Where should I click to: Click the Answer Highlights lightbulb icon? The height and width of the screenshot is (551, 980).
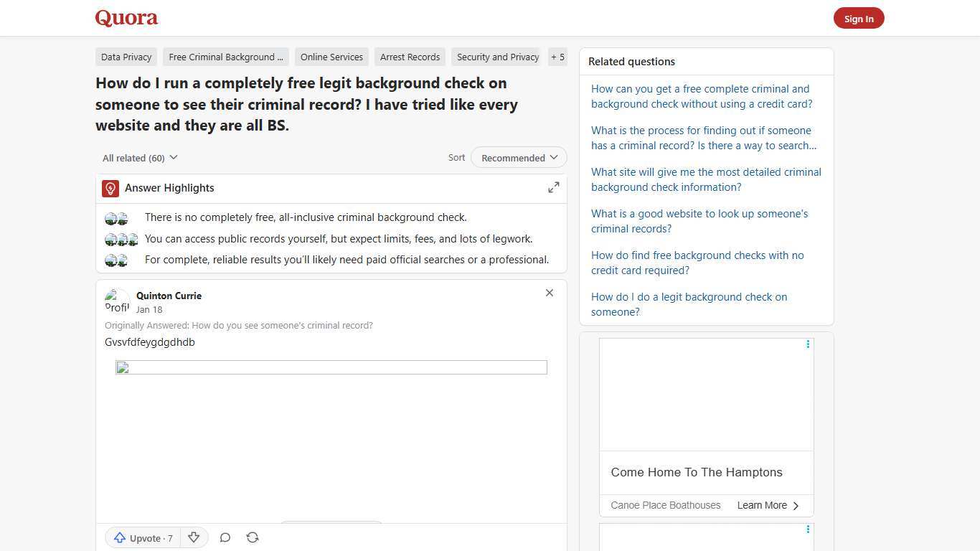click(110, 188)
